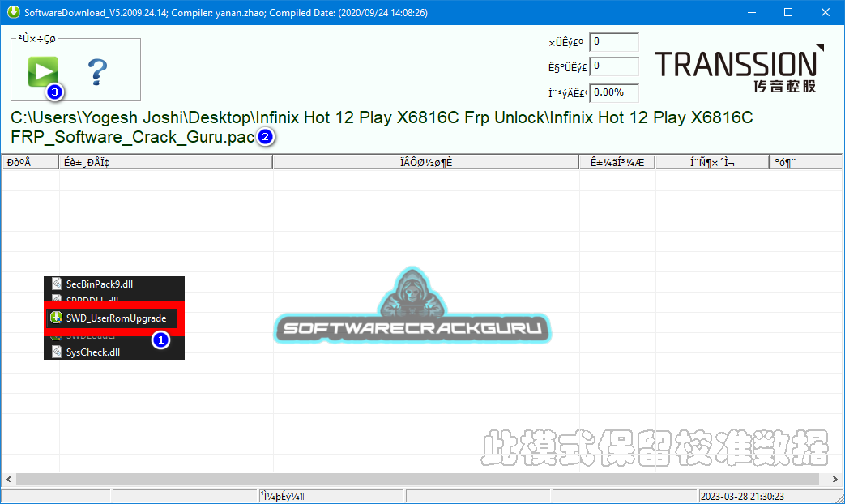Click the last column header at the right
Viewport: 845px width, 504px height.
click(805, 162)
